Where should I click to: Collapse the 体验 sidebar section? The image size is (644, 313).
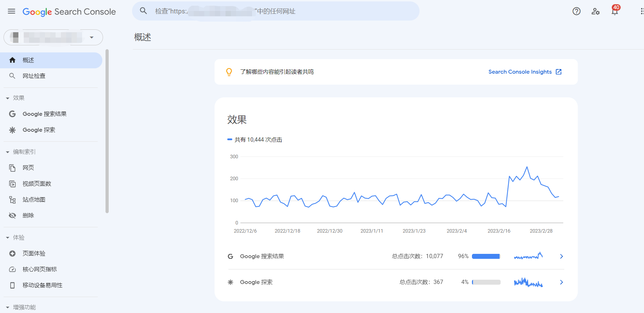tap(7, 238)
